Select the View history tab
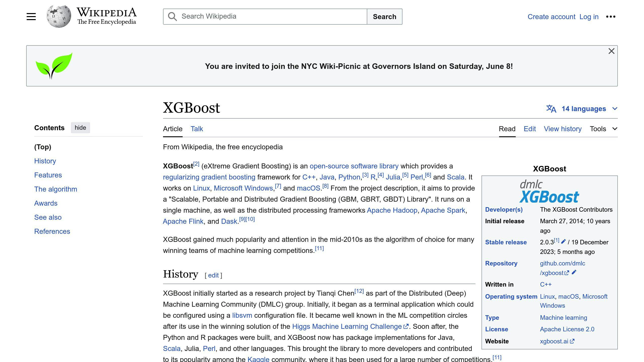 (x=562, y=129)
